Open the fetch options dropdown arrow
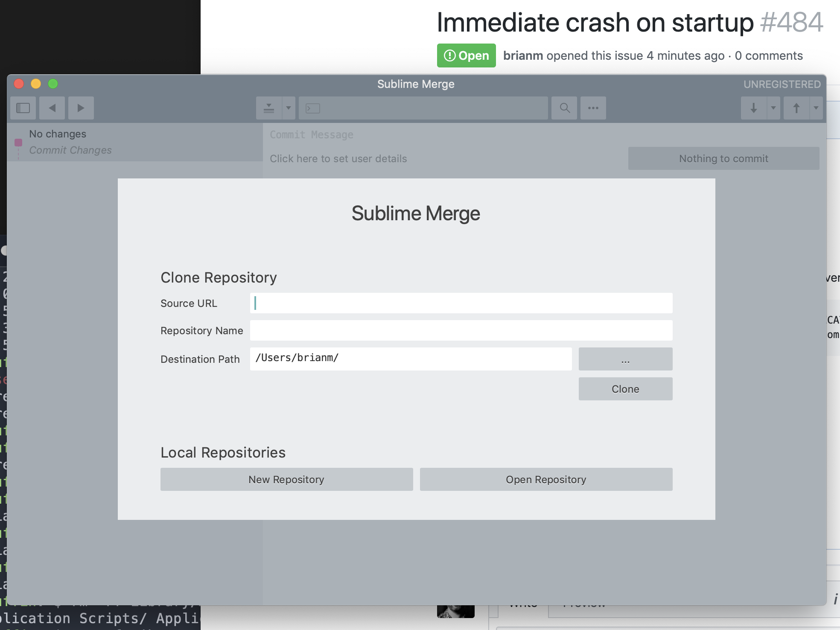840x630 pixels. (x=288, y=108)
